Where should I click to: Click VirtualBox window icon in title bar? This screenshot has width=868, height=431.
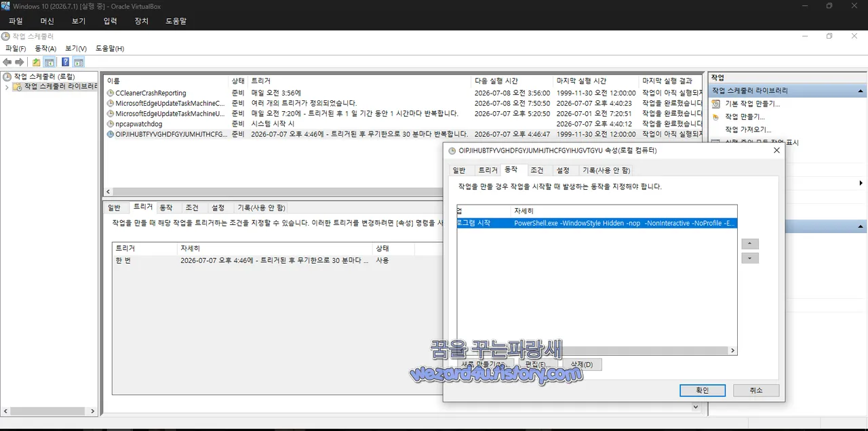(5, 5)
